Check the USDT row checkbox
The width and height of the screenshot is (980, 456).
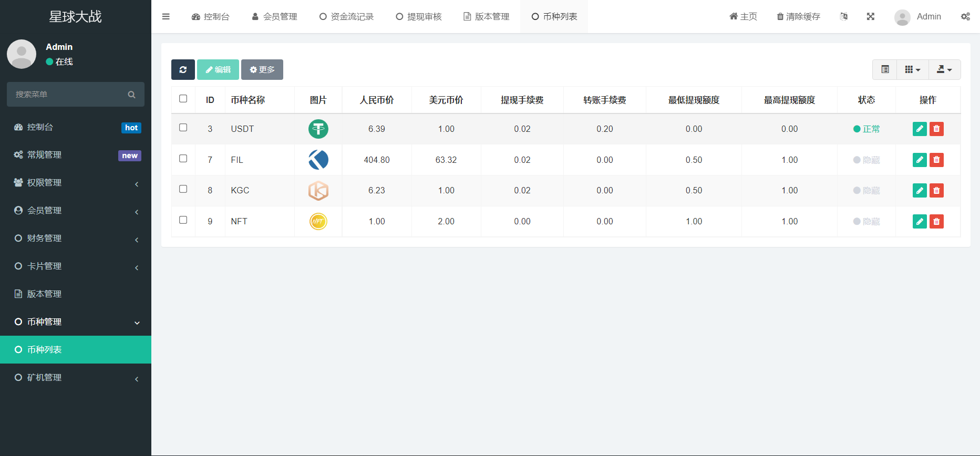click(183, 128)
